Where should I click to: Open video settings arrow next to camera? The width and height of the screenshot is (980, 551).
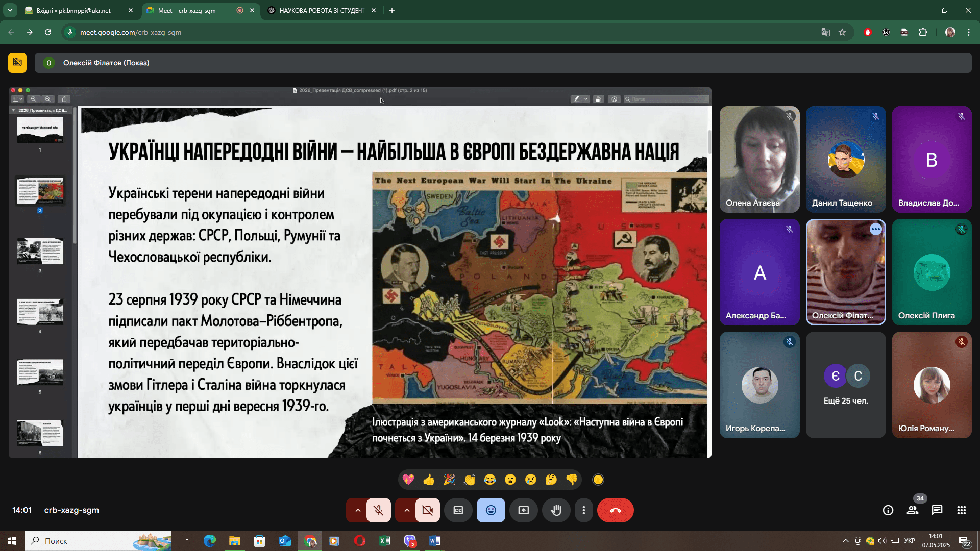pyautogui.click(x=406, y=510)
